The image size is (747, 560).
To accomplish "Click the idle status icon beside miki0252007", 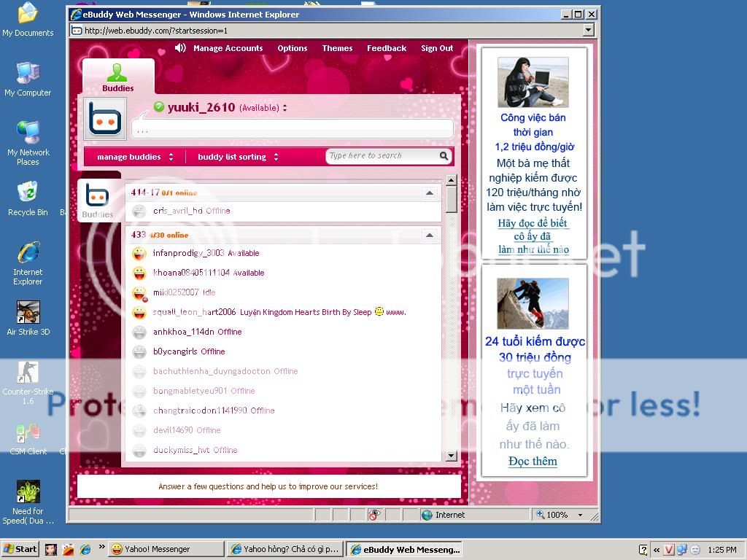I will point(139,293).
